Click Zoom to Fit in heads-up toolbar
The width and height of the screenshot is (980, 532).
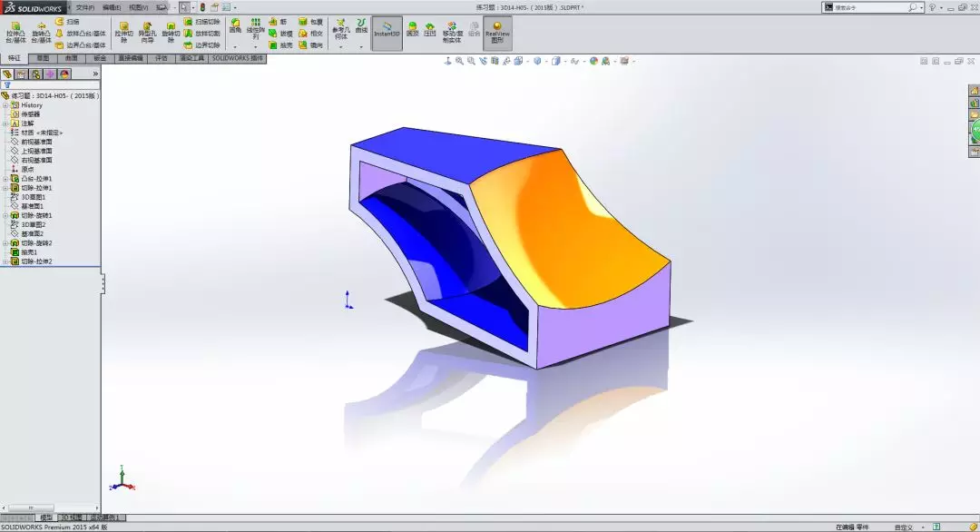tap(459, 61)
